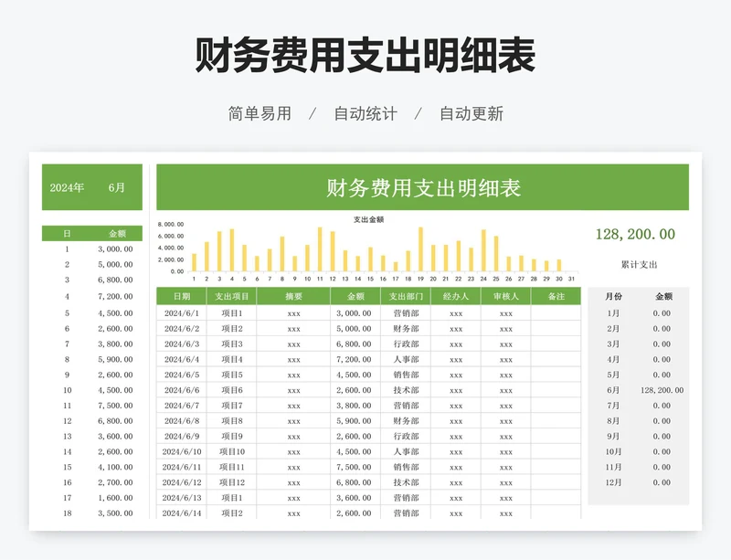Select the 备注 column header

coord(556,296)
